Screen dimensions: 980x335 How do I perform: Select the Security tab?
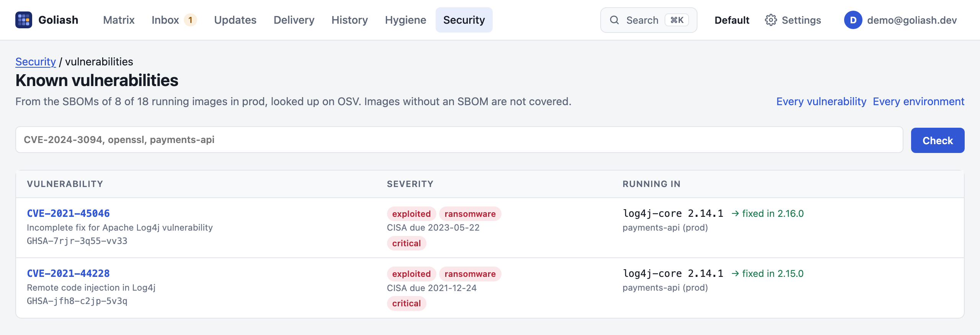point(464,20)
